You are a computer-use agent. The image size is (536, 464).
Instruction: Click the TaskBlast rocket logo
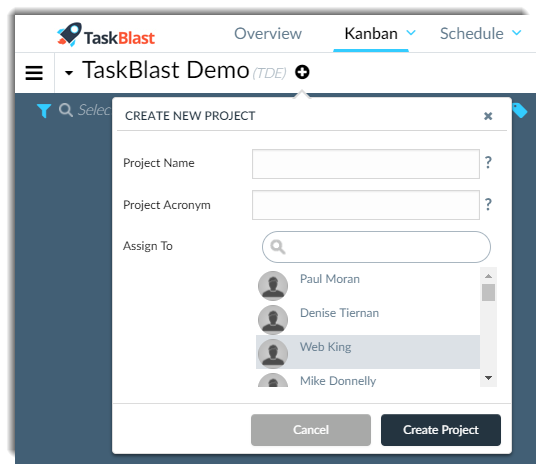tap(106, 35)
